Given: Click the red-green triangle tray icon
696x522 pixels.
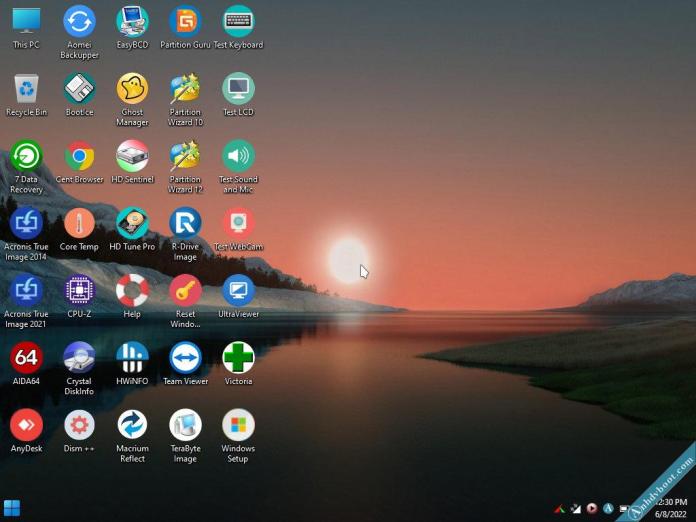Looking at the screenshot, I should pos(560,509).
